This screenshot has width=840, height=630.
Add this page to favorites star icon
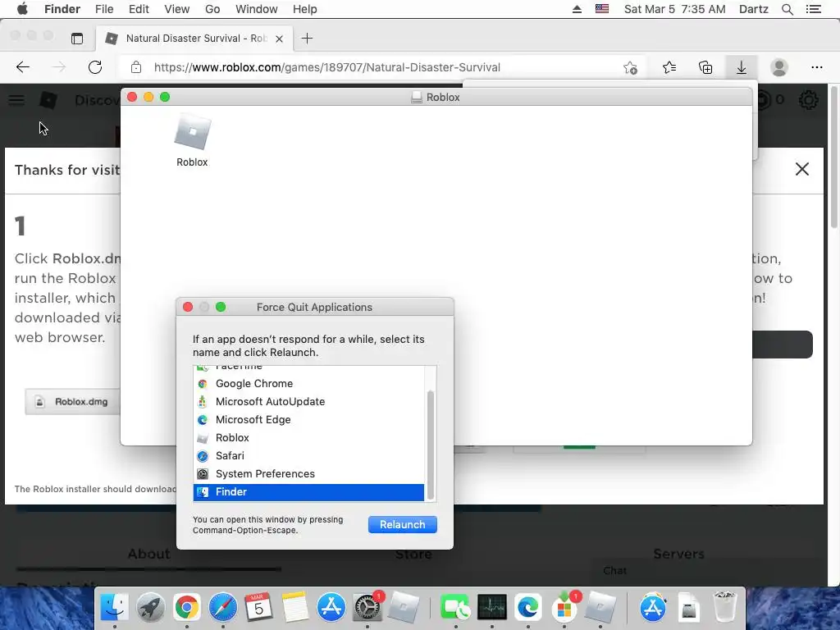630,67
